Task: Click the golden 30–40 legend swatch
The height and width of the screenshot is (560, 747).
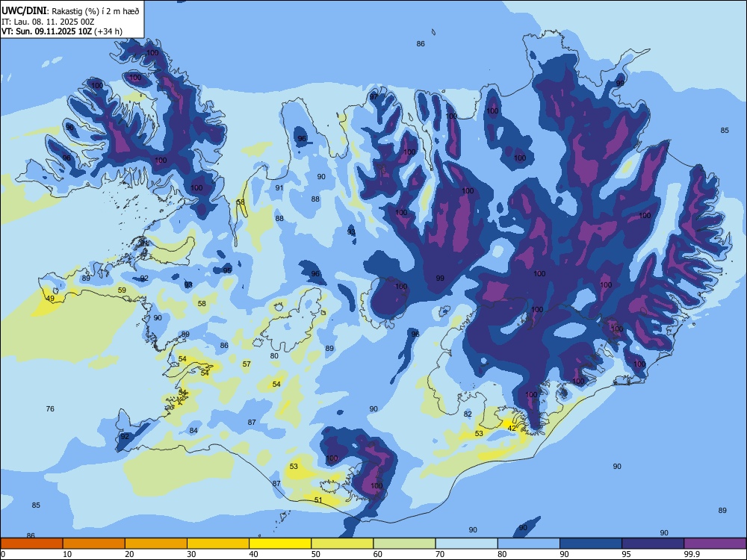Action: (x=218, y=544)
